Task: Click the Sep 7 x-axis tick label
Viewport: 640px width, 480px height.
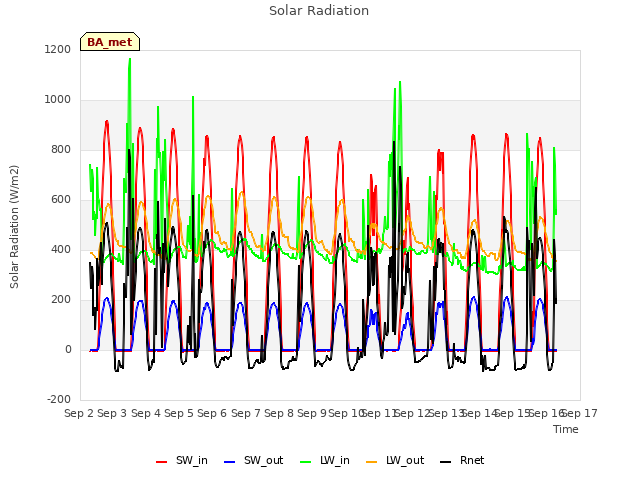Action: coord(246,413)
